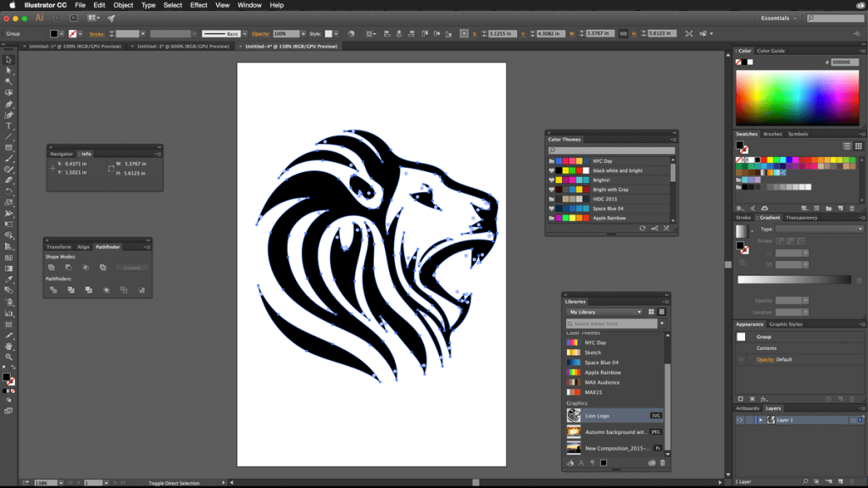Switch to Untitled-1* document tab

pos(75,47)
